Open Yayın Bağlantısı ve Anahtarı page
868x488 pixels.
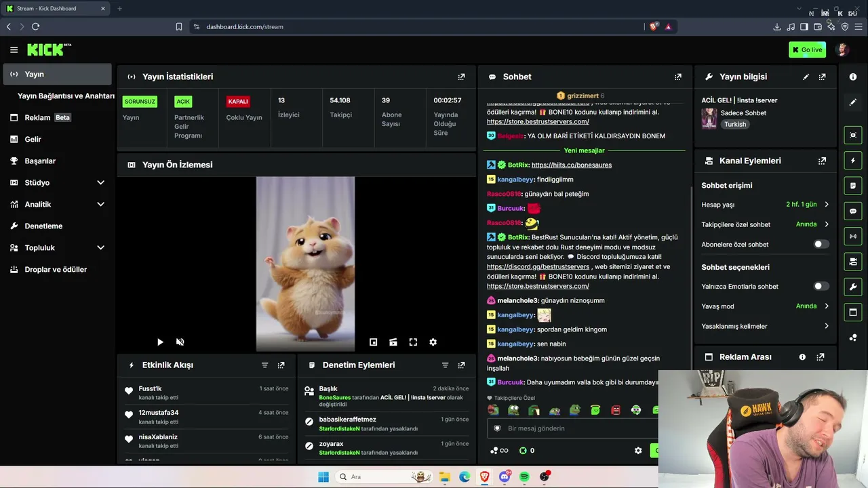66,96
